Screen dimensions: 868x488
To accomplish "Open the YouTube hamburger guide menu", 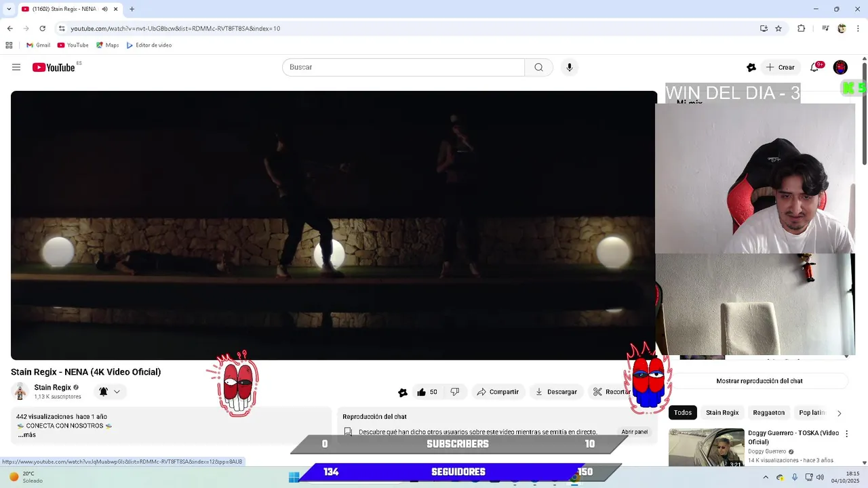I will coord(16,67).
